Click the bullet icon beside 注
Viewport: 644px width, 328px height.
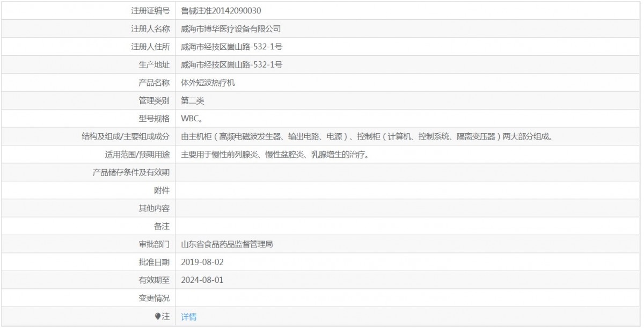tap(158, 317)
